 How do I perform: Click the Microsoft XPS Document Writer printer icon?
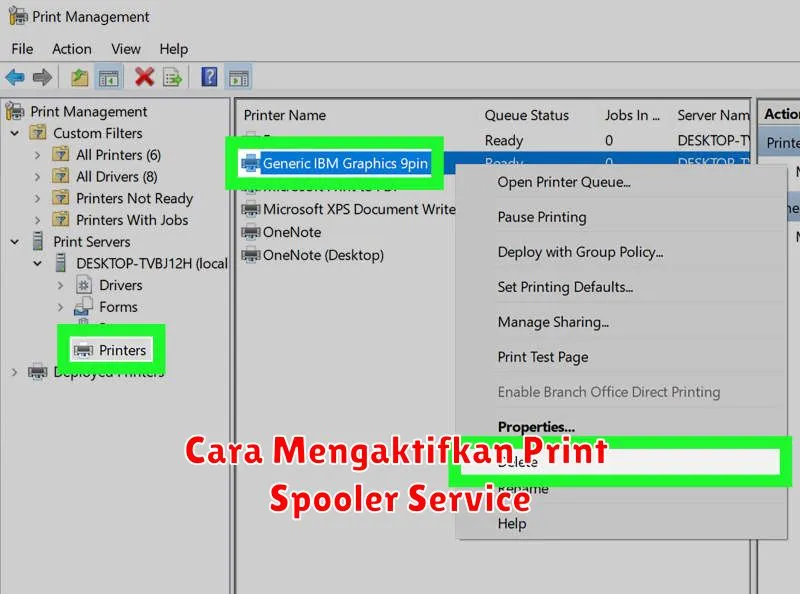pyautogui.click(x=251, y=209)
